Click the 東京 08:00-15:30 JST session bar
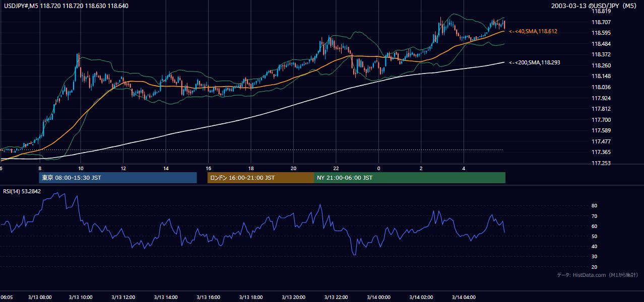The height and width of the screenshot is (302, 644). 118,178
